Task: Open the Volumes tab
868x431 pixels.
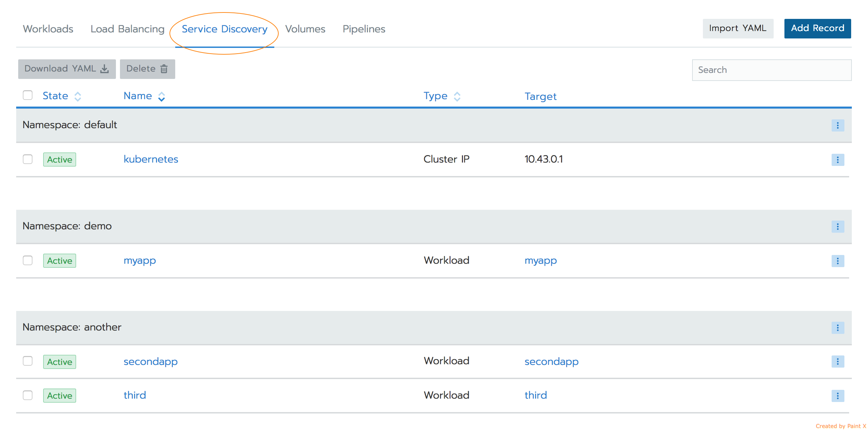Action: [x=305, y=29]
